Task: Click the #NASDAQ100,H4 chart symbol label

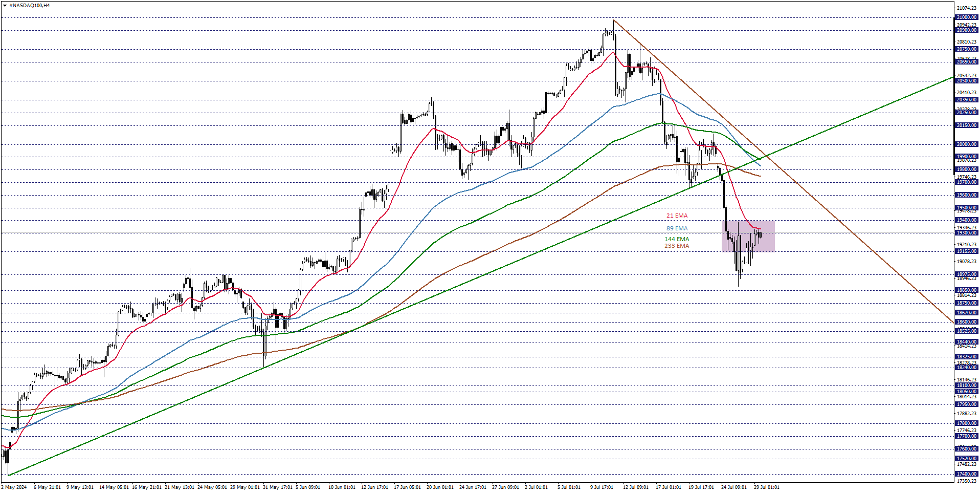Action: pyautogui.click(x=29, y=6)
